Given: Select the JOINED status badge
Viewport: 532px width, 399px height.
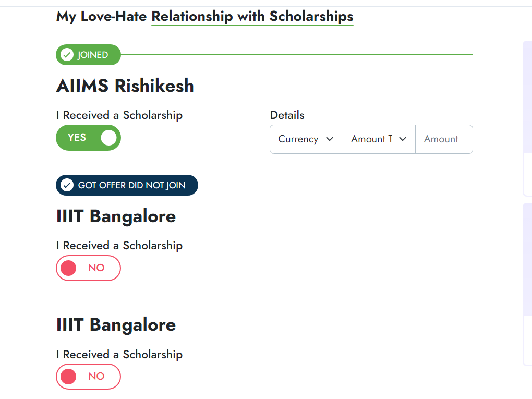Looking at the screenshot, I should [88, 55].
